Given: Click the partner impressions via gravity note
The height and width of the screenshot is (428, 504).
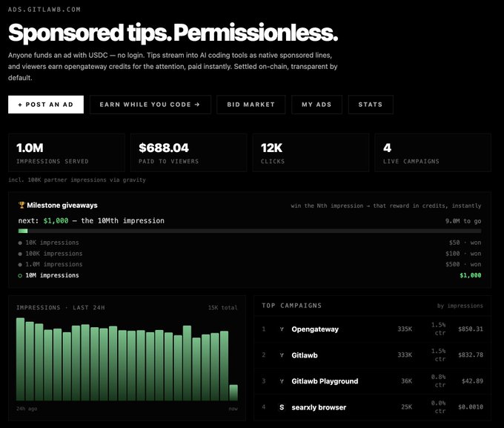Looking at the screenshot, I should click(77, 180).
